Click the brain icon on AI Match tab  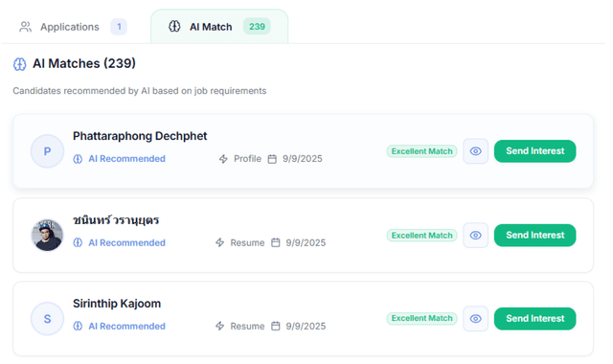[174, 26]
